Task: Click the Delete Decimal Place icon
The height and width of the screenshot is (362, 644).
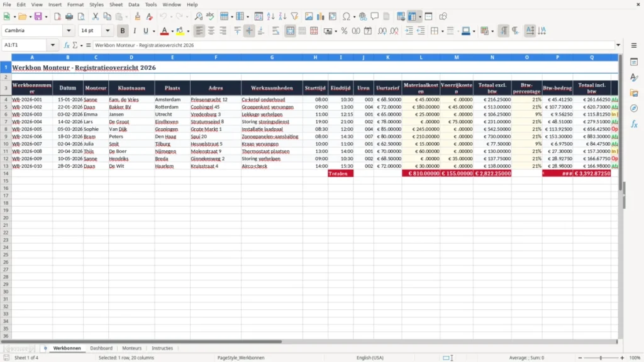Action: point(394,31)
